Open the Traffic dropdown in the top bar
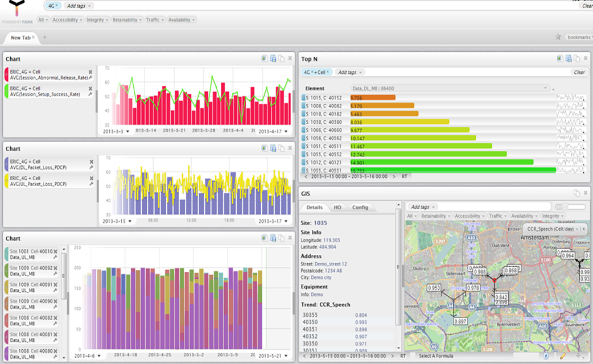 coord(155,20)
